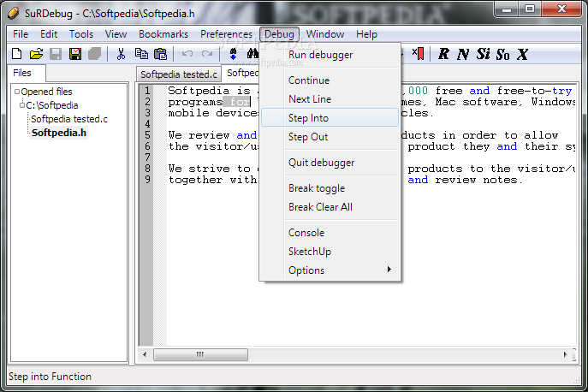Viewport: 588px width, 392px height.
Task: Click the N next line icon
Action: (463, 54)
